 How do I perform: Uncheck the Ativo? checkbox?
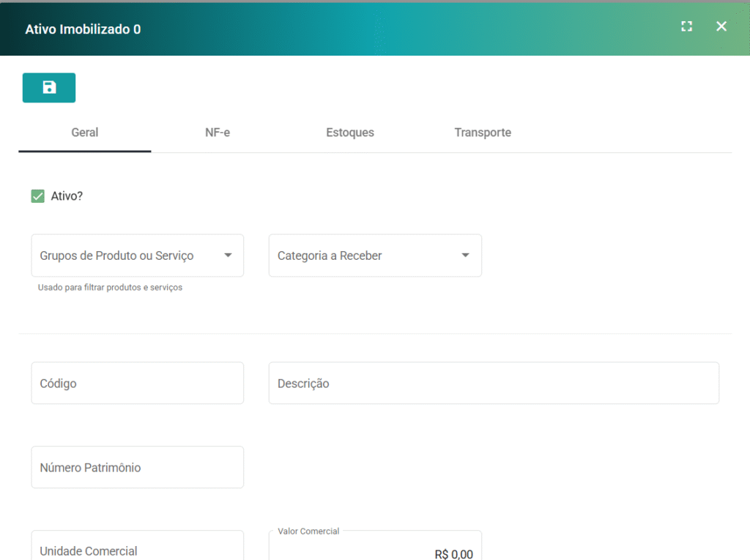pyautogui.click(x=38, y=196)
